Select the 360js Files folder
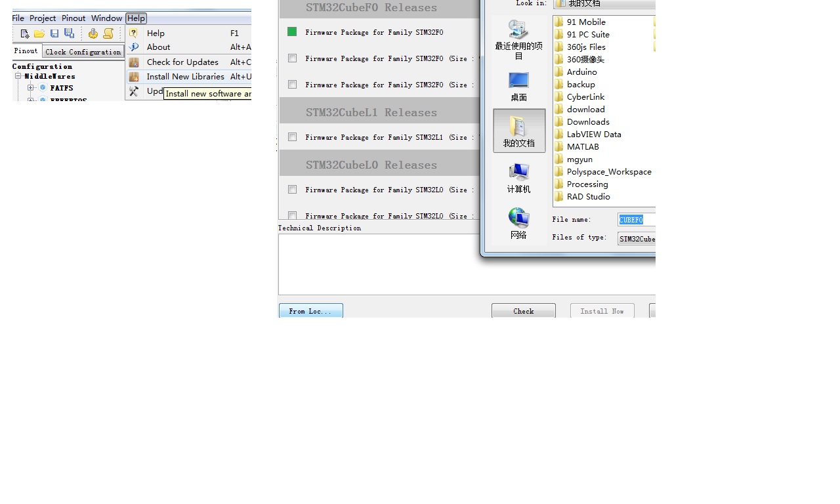 [580, 47]
